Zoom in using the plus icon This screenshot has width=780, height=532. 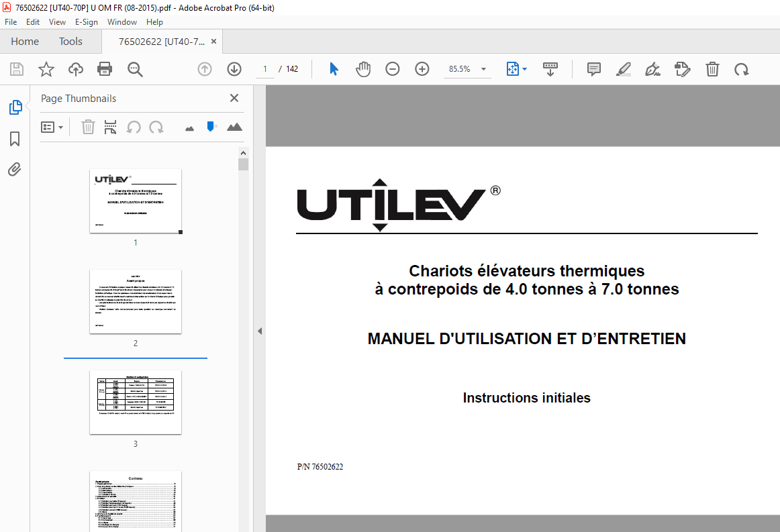click(422, 68)
